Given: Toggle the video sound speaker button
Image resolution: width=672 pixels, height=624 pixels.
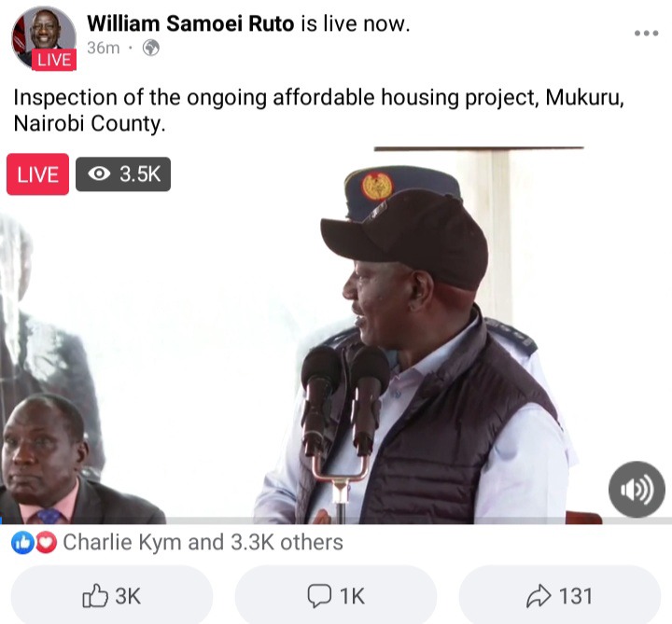Looking at the screenshot, I should [637, 490].
